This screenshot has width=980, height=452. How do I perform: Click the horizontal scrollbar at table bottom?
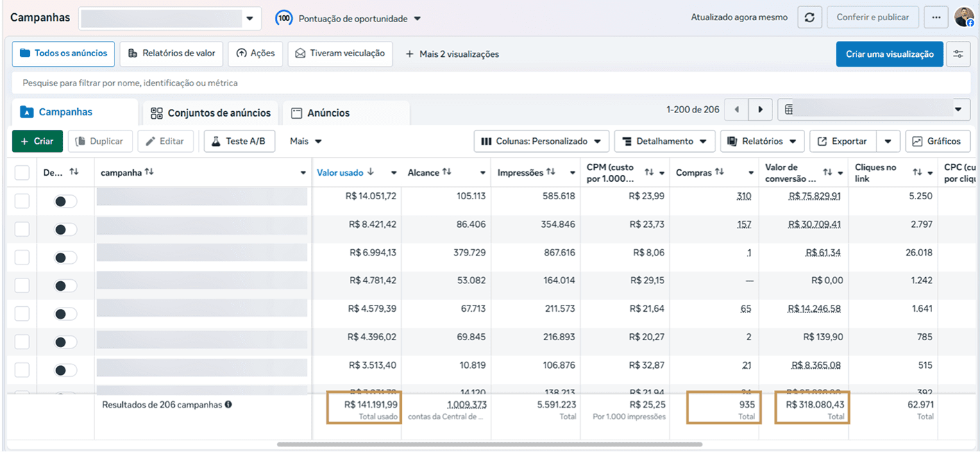tap(489, 444)
